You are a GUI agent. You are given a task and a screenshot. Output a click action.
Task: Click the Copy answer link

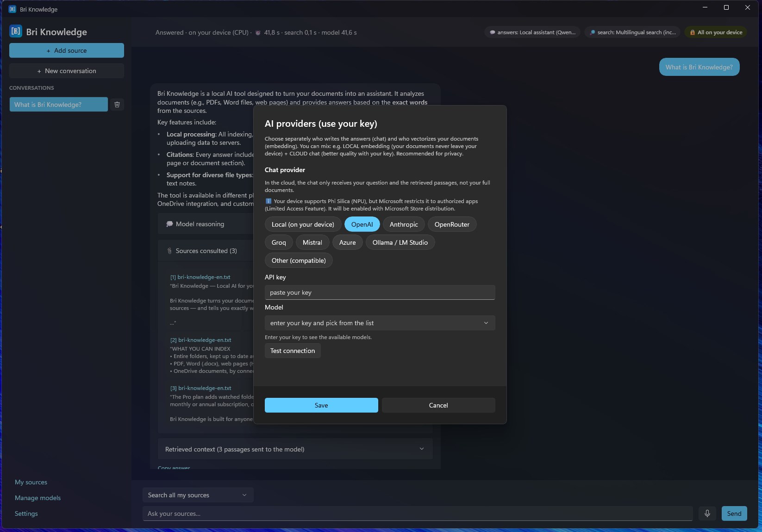[x=174, y=468]
